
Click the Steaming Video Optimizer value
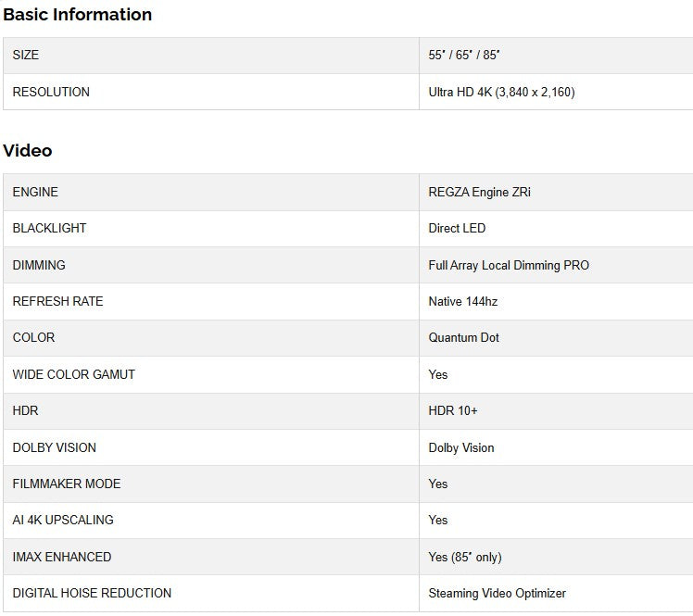(x=497, y=593)
